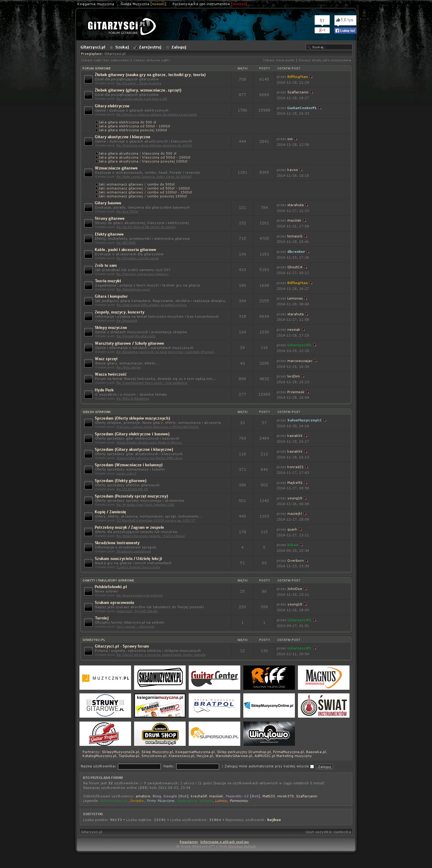432x868 pixels.
Task: Click the forum status icon beside Gitary elektryczne
Action: tap(88, 111)
